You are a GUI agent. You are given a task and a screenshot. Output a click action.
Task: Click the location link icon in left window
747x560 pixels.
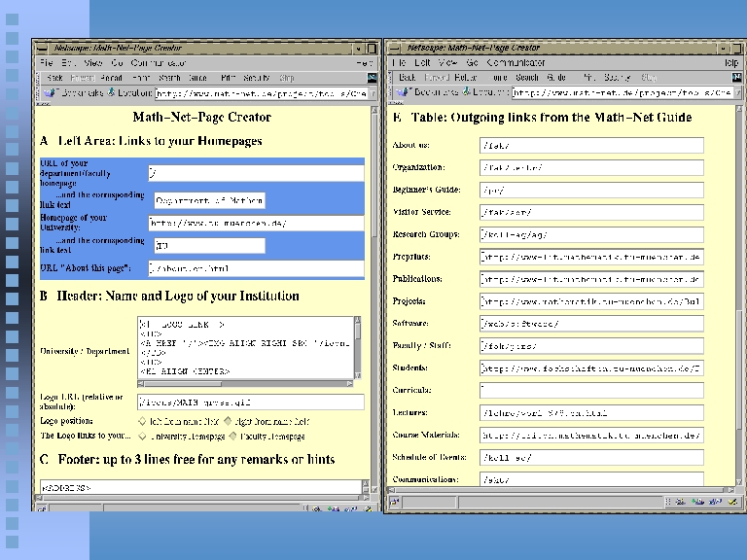(x=112, y=93)
